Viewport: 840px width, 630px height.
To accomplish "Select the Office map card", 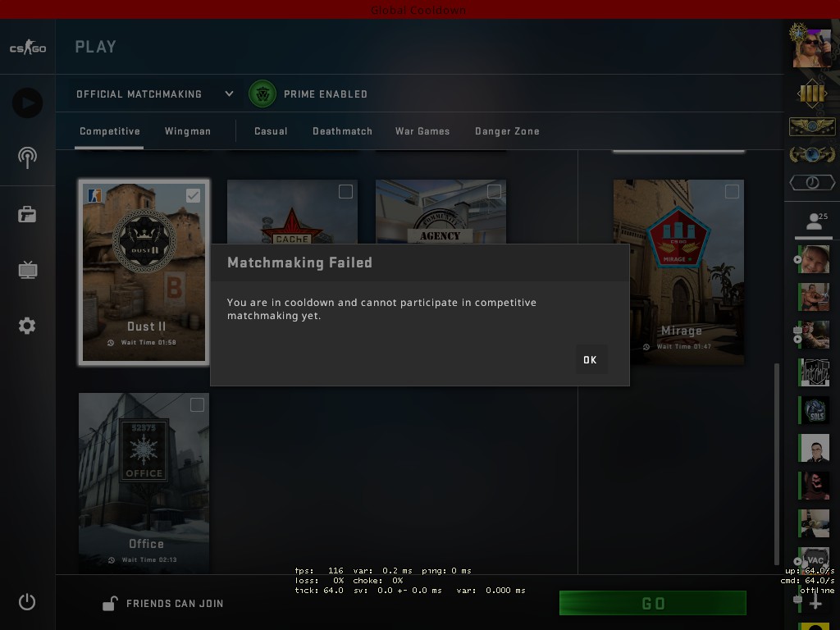I will point(144,483).
